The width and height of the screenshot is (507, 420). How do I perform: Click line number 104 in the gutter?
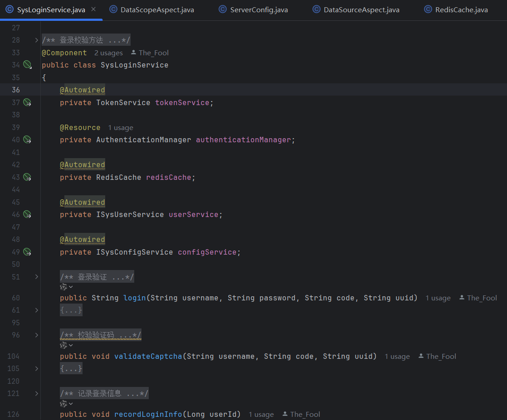[14, 357]
